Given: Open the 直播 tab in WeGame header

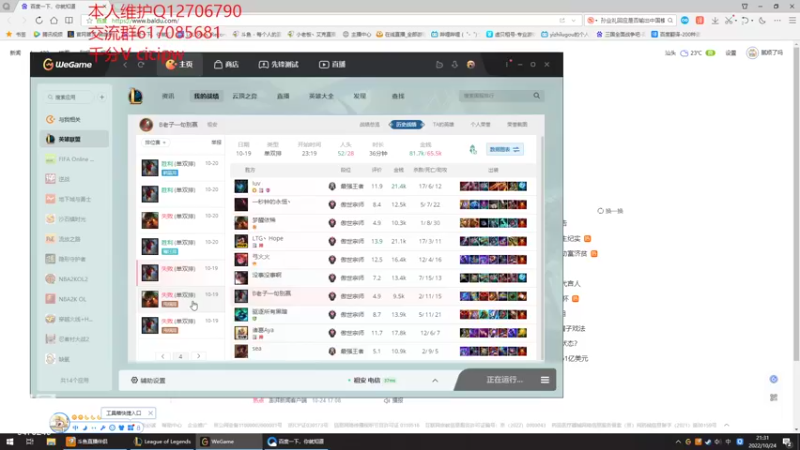Looking at the screenshot, I should click(333, 64).
